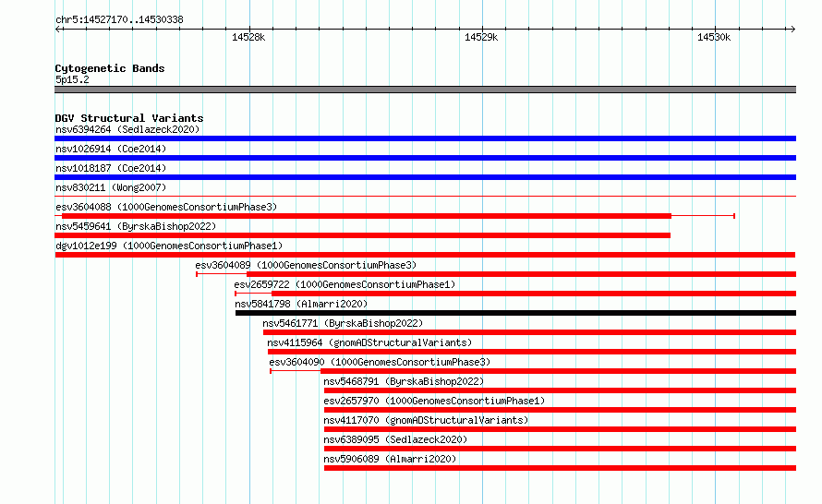Click the blue bar under nsv1026914
The height and width of the screenshot is (504, 822).
pos(425,158)
